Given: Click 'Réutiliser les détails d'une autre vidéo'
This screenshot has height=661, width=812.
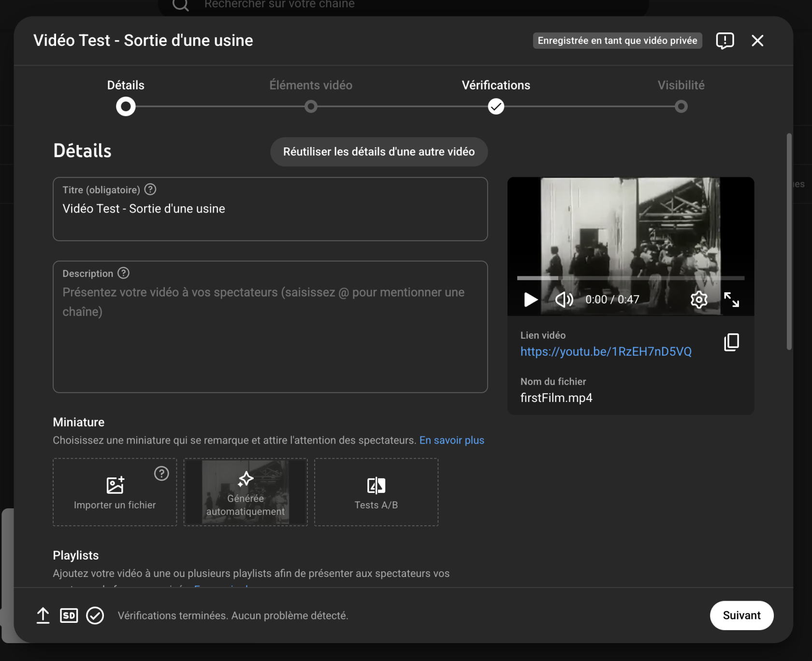Looking at the screenshot, I should pos(379,152).
